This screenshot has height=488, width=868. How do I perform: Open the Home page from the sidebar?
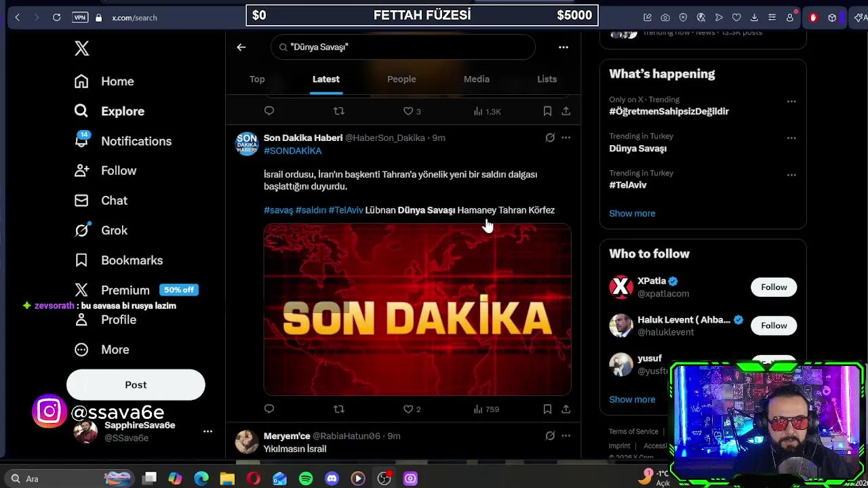(104, 81)
